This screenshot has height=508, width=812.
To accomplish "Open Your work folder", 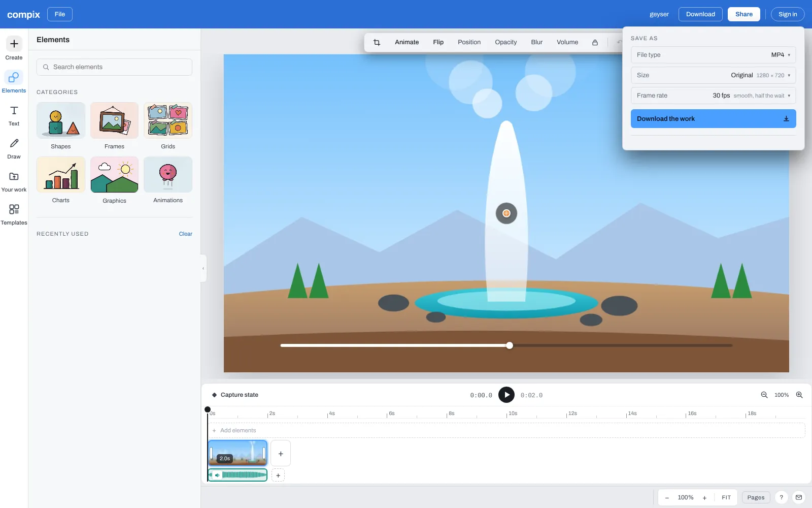I will click(x=14, y=182).
